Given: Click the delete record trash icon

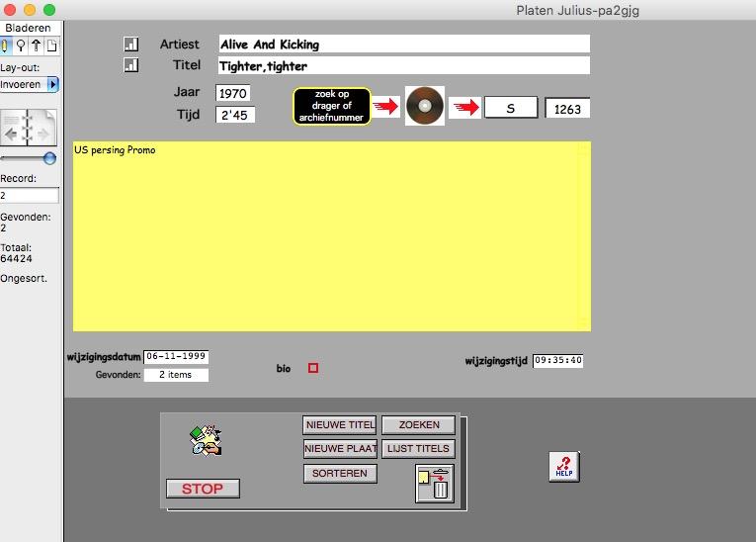Looking at the screenshot, I should click(434, 485).
